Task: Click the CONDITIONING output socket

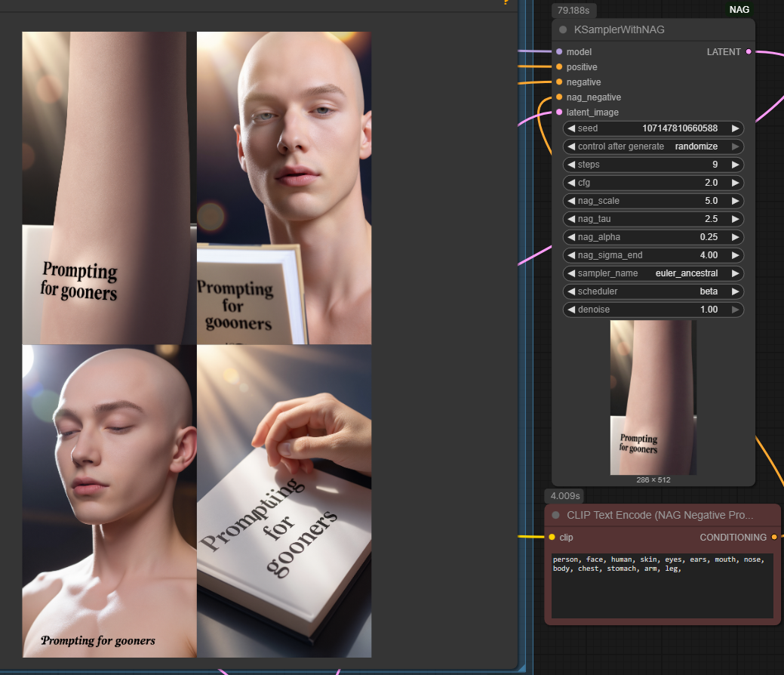Action: 774,537
